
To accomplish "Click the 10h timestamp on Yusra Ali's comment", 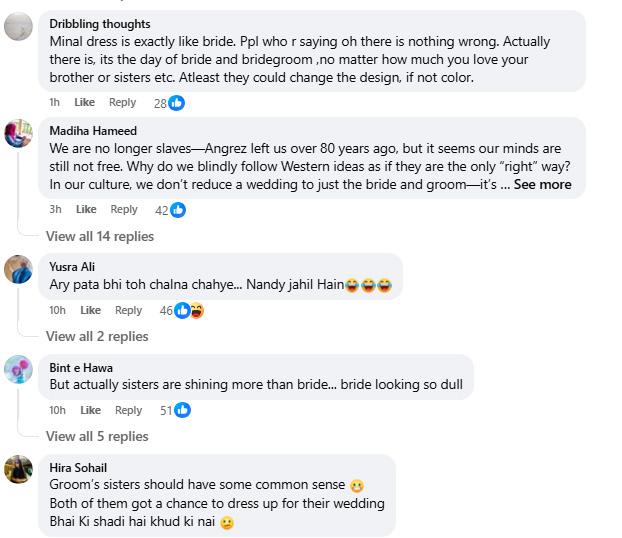I will 58,311.
